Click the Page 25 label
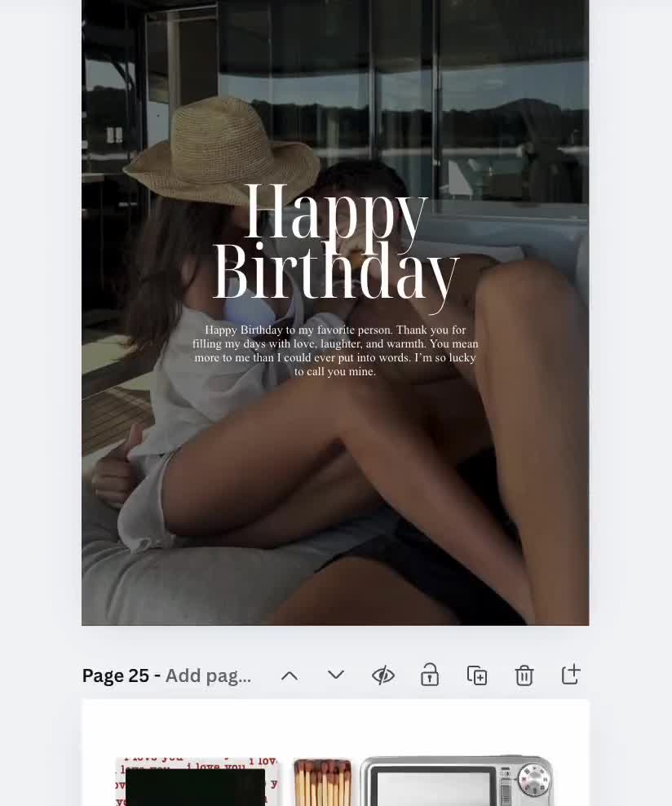The width and height of the screenshot is (672, 806). pyautogui.click(x=115, y=675)
